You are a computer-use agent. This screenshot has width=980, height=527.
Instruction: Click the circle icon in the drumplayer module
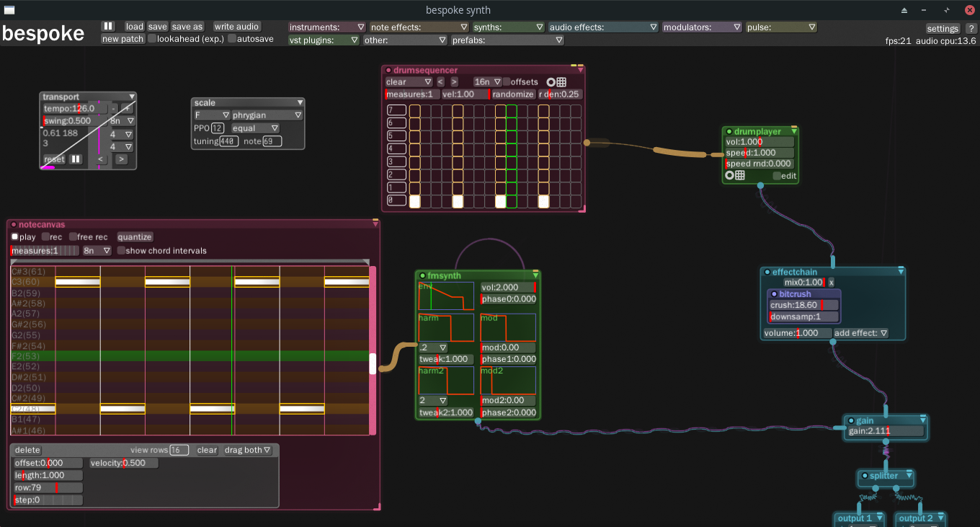729,175
